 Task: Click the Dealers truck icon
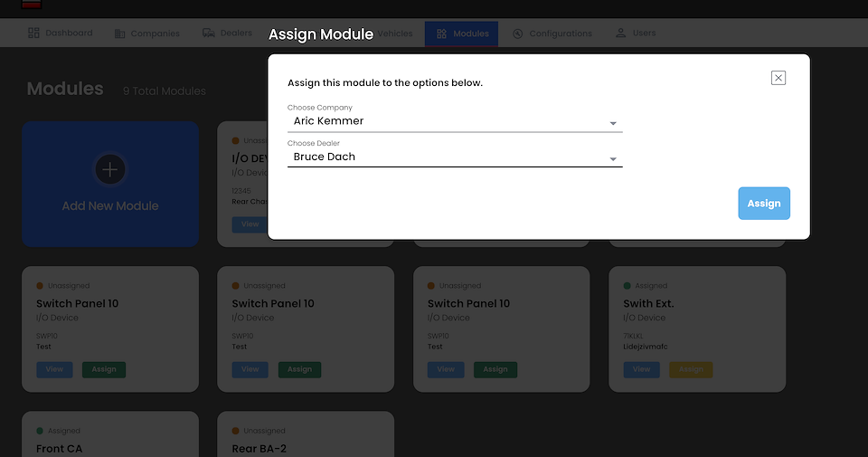pos(209,33)
